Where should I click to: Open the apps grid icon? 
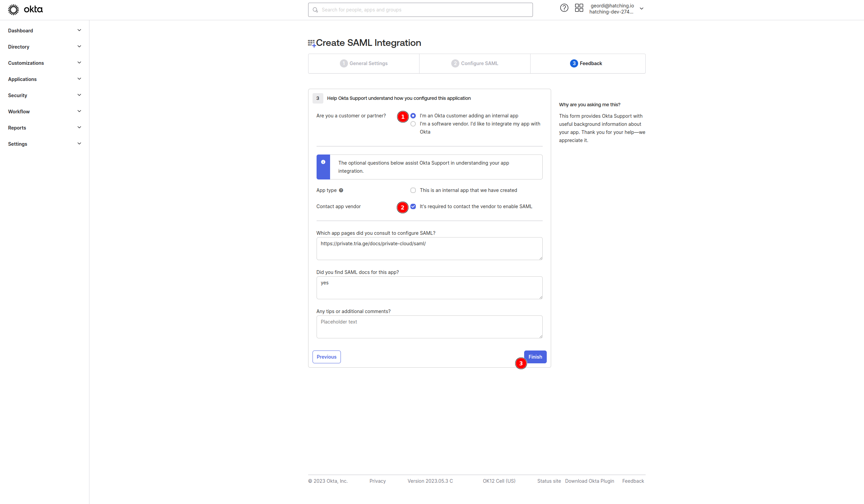point(579,8)
